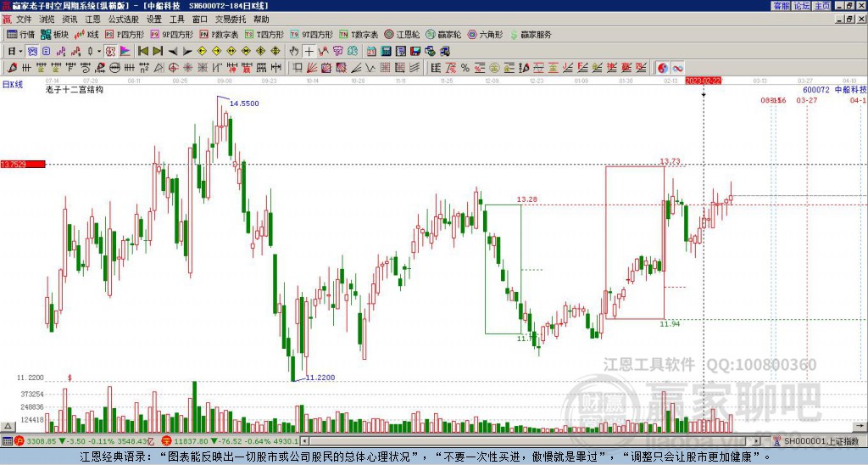Click the red 13.7529 price tag
868x465 pixels.
pos(23,164)
